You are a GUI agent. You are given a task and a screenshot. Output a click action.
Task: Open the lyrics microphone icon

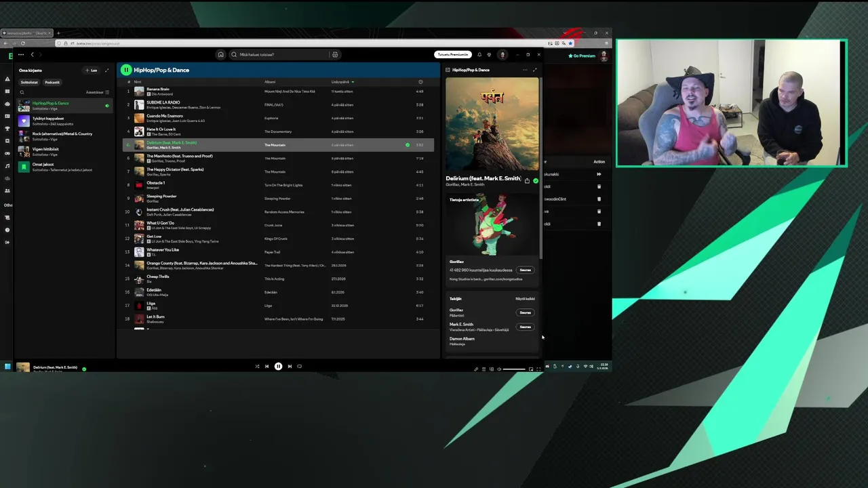tap(476, 369)
